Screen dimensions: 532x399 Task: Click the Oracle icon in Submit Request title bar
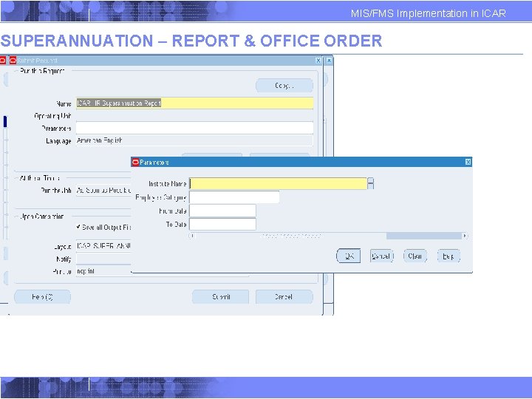tap(13, 61)
